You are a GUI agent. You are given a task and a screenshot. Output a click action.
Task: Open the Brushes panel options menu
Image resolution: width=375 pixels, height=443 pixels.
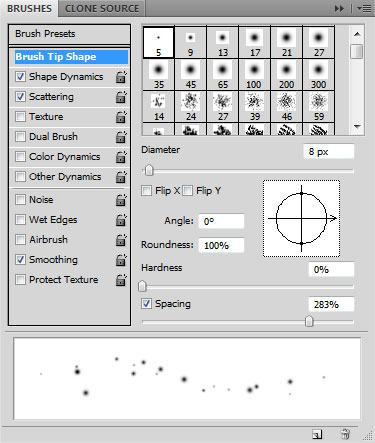point(364,8)
